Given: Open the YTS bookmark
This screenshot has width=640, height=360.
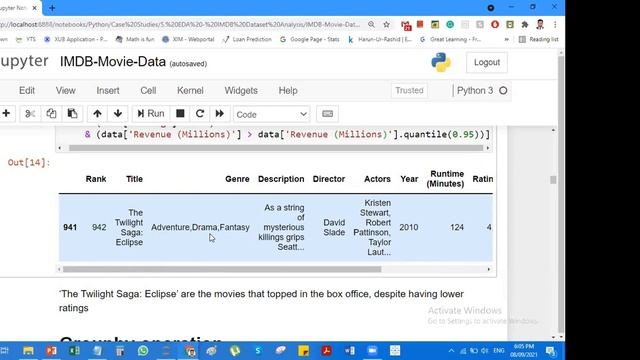Looking at the screenshot, I should click(x=26, y=39).
